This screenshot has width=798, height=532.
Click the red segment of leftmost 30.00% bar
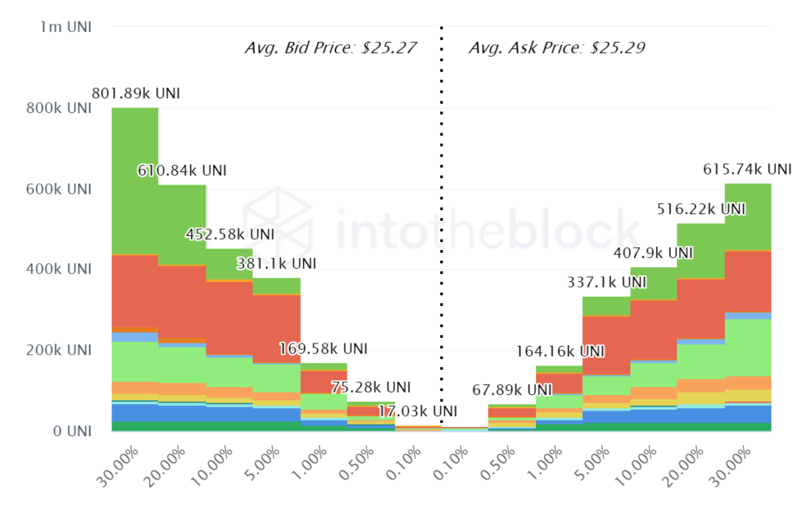tap(135, 291)
